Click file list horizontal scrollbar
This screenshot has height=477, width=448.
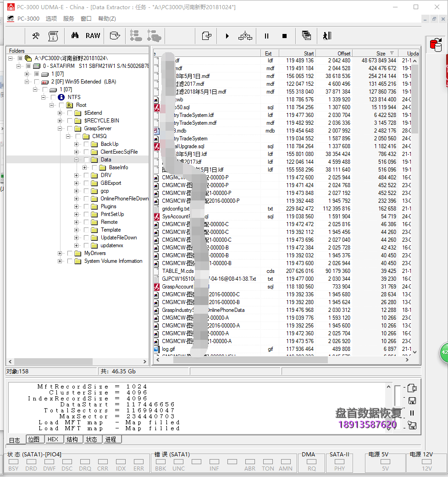250,360
